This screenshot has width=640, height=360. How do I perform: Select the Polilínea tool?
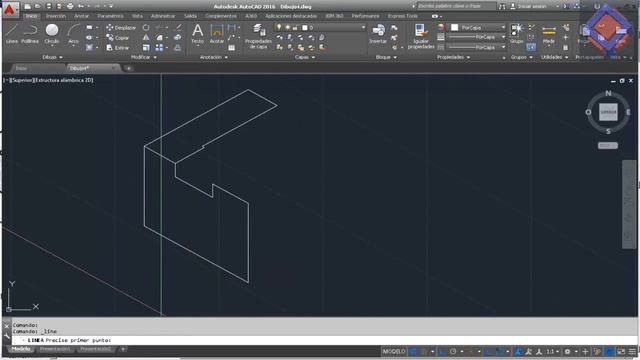[30, 34]
